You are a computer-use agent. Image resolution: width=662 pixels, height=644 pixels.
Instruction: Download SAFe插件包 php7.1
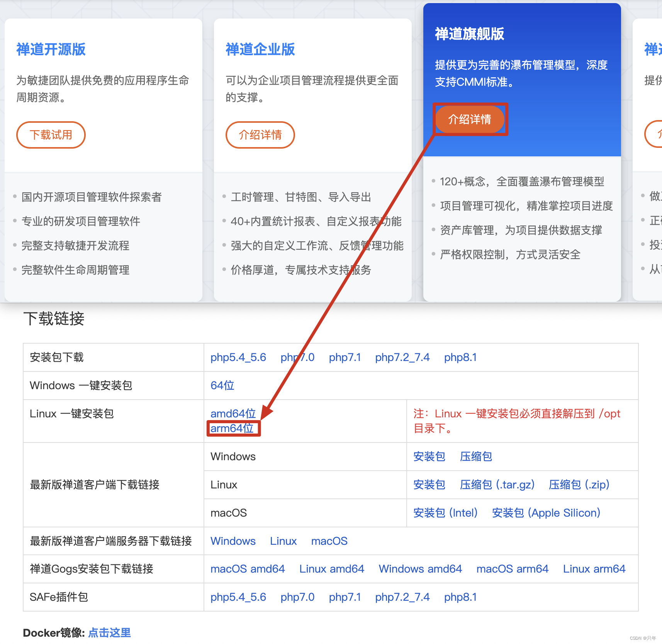pyautogui.click(x=345, y=597)
